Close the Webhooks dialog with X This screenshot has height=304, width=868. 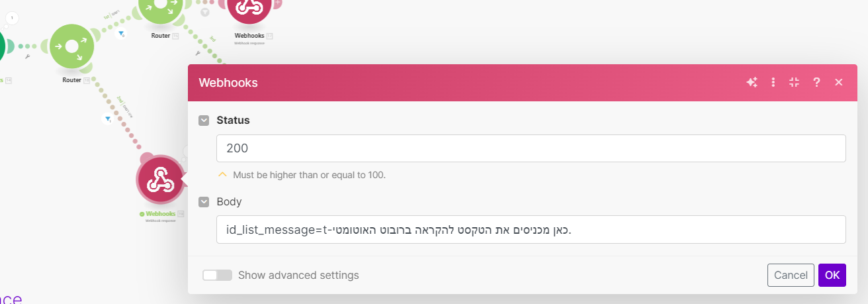click(x=838, y=82)
